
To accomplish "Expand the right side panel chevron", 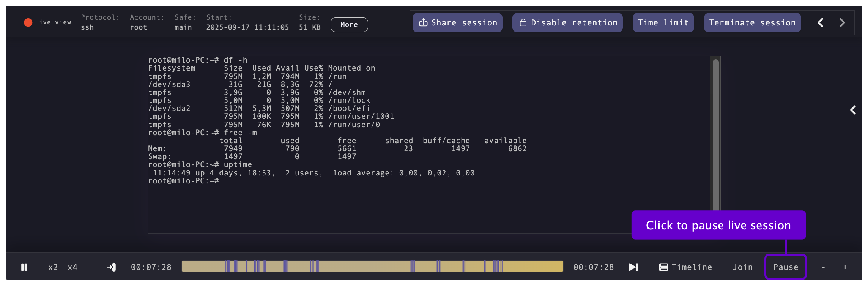I will click(x=853, y=110).
